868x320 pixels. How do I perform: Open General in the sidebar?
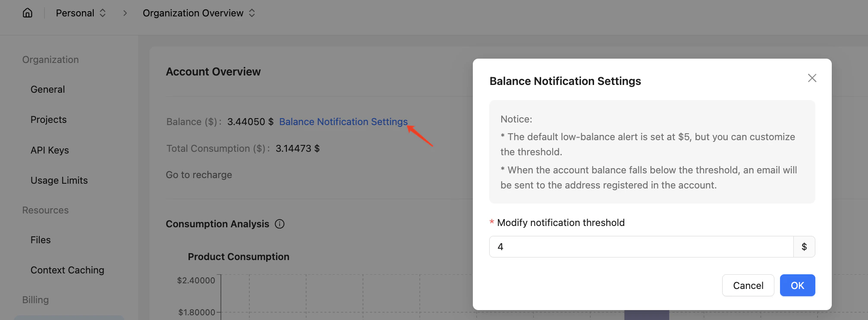click(x=47, y=89)
